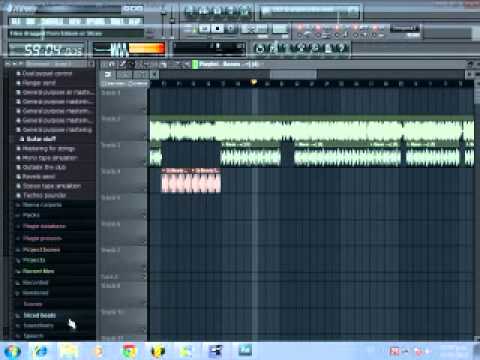This screenshot has width=480, height=360.
Task: Expand the Sliced beats folder
Action: pyautogui.click(x=39, y=315)
